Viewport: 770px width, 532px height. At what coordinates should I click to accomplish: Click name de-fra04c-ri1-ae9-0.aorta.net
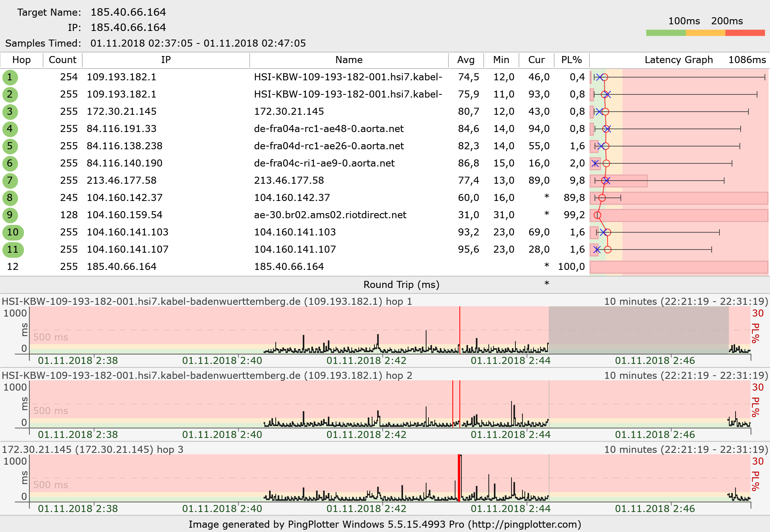coord(324,163)
